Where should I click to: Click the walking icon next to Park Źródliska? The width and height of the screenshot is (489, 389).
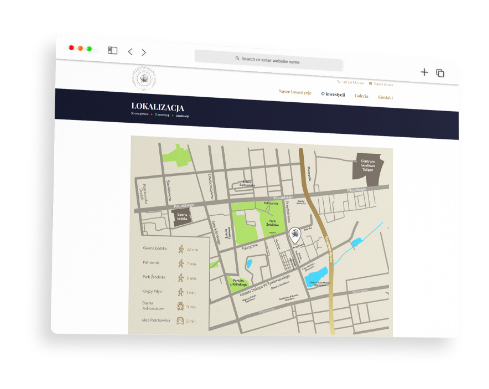[x=181, y=277]
